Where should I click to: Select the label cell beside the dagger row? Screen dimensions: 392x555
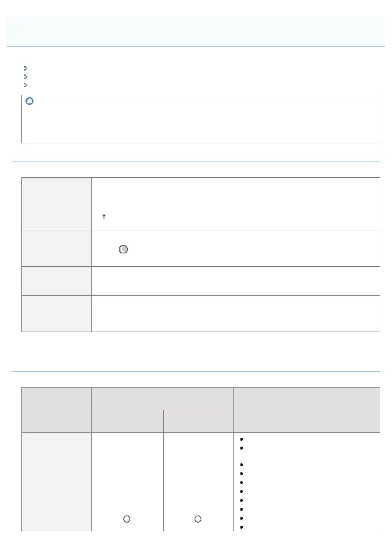(x=56, y=204)
